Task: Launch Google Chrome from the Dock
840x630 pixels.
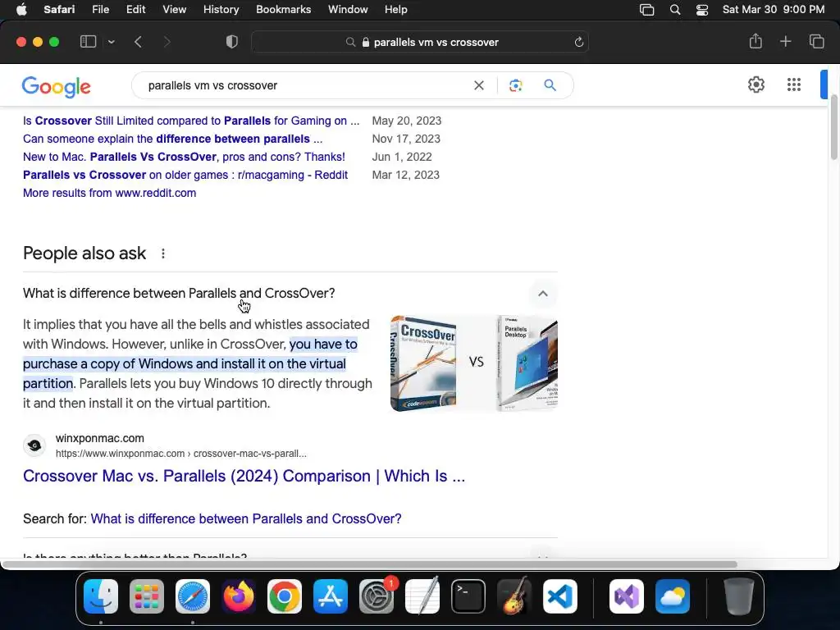Action: [x=285, y=596]
